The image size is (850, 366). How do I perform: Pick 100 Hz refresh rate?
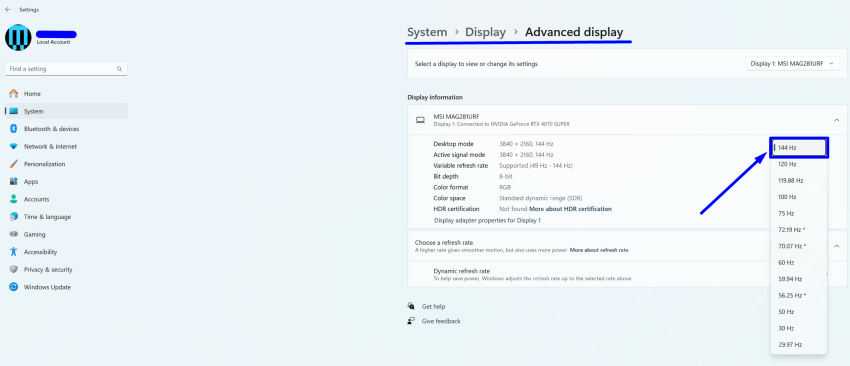(799, 197)
